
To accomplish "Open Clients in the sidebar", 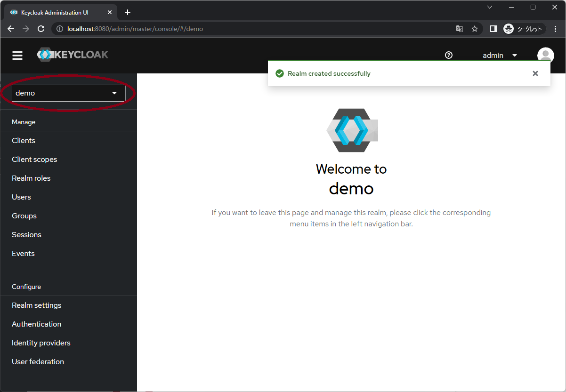I will [24, 141].
